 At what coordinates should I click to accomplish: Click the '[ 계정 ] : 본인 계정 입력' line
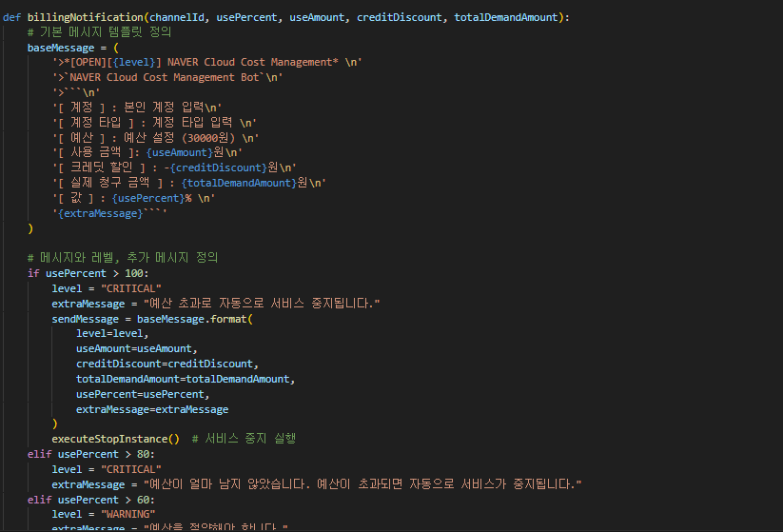[x=137, y=108]
